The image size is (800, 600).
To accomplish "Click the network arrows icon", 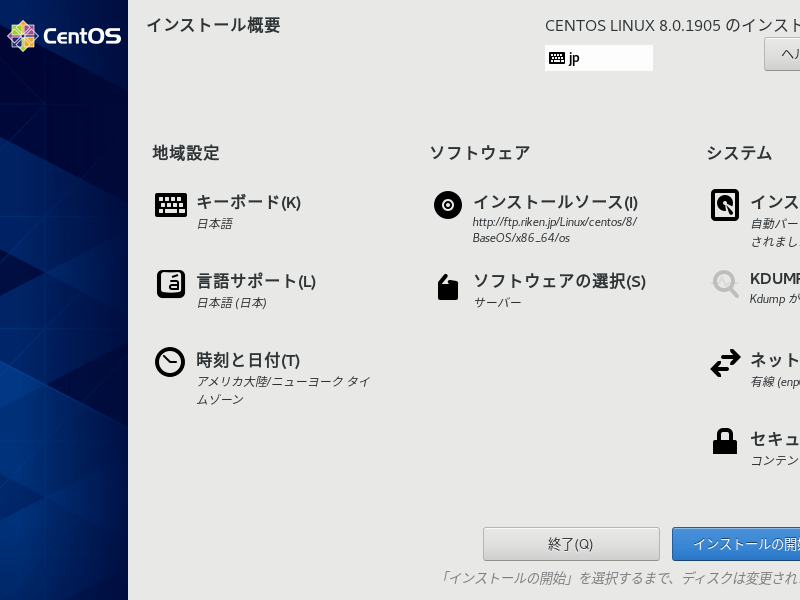I will pyautogui.click(x=726, y=363).
